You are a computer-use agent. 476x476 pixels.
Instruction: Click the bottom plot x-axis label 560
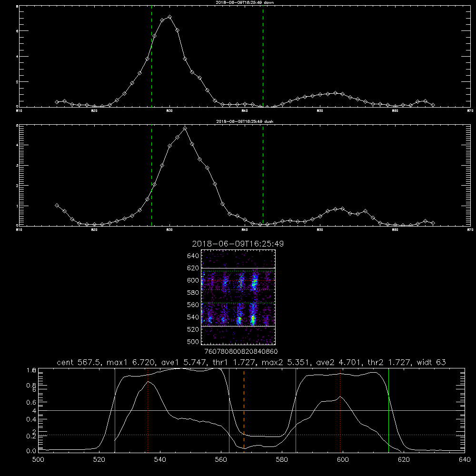pyautogui.click(x=221, y=460)
